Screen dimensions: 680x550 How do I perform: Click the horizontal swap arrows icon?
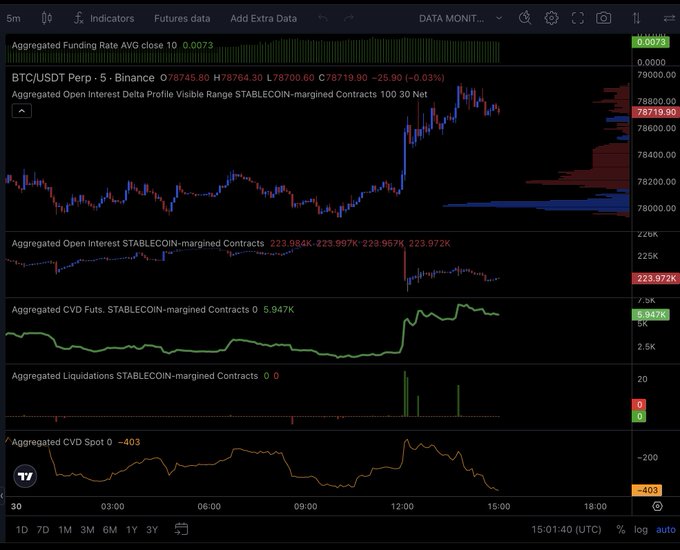click(669, 18)
